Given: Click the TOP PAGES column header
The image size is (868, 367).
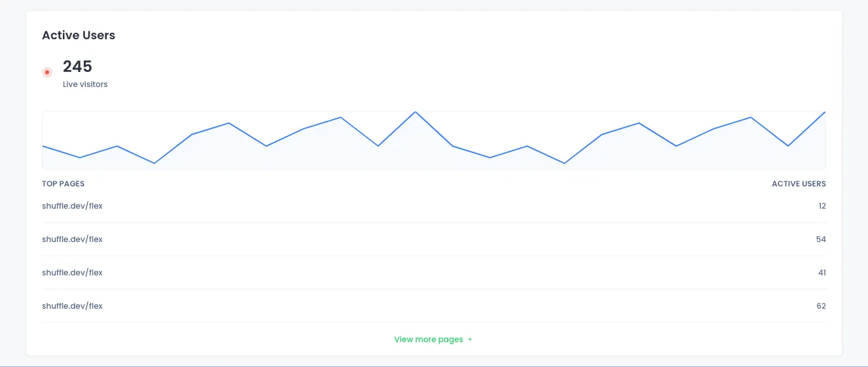Looking at the screenshot, I should (63, 184).
